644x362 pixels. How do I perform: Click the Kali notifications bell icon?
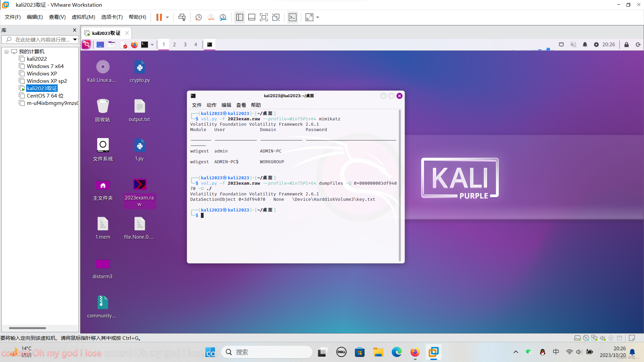[585, 45]
